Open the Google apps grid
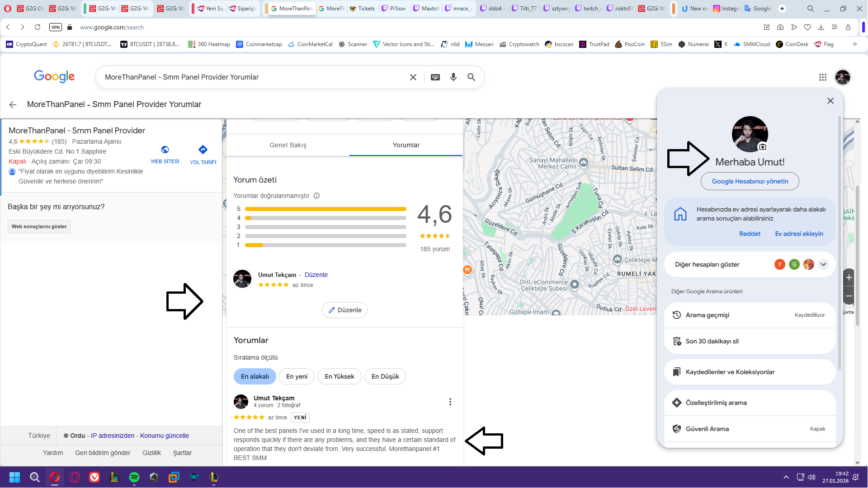Image resolution: width=868 pixels, height=488 pixels. coord(823,77)
